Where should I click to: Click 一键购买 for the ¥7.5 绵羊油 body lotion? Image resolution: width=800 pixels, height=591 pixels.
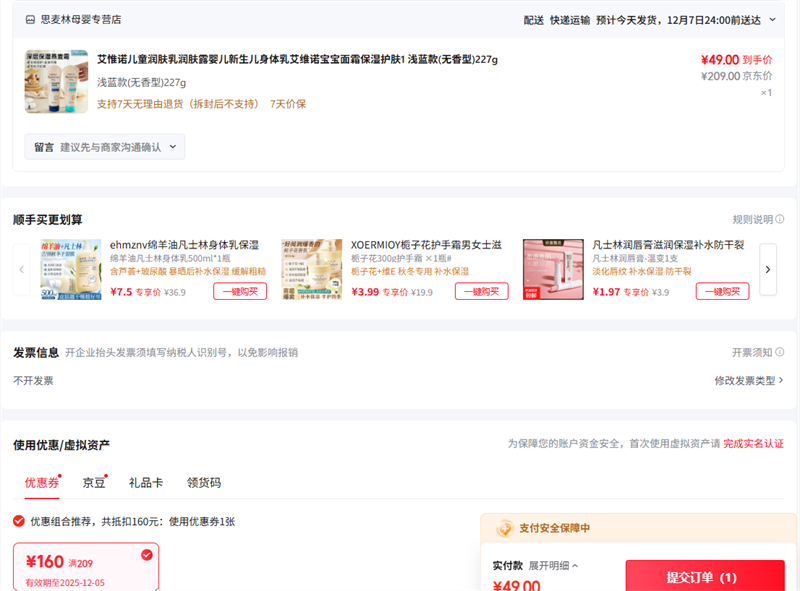pyautogui.click(x=239, y=291)
